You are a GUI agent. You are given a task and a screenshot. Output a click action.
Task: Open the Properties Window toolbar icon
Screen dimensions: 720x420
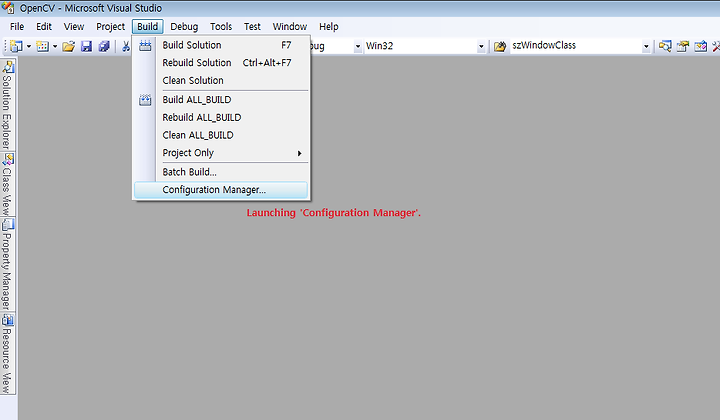[x=683, y=46]
